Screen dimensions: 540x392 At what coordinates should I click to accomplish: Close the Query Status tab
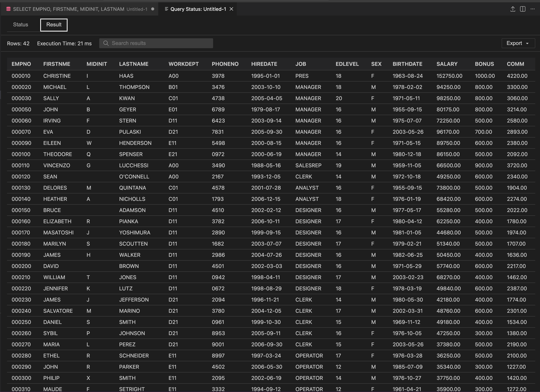point(231,9)
